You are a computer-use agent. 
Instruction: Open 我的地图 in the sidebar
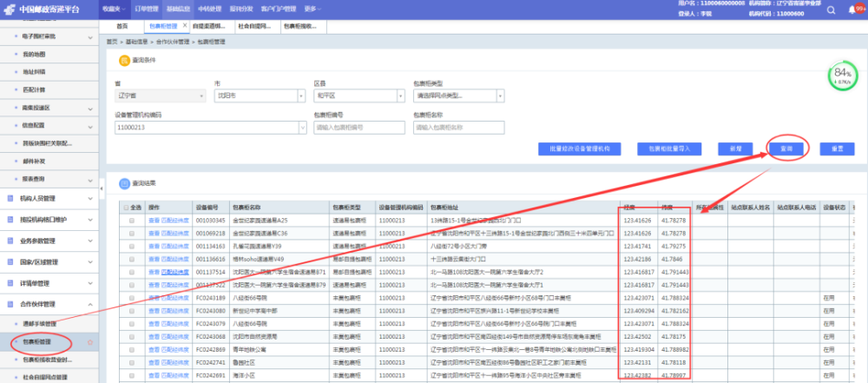[x=35, y=55]
